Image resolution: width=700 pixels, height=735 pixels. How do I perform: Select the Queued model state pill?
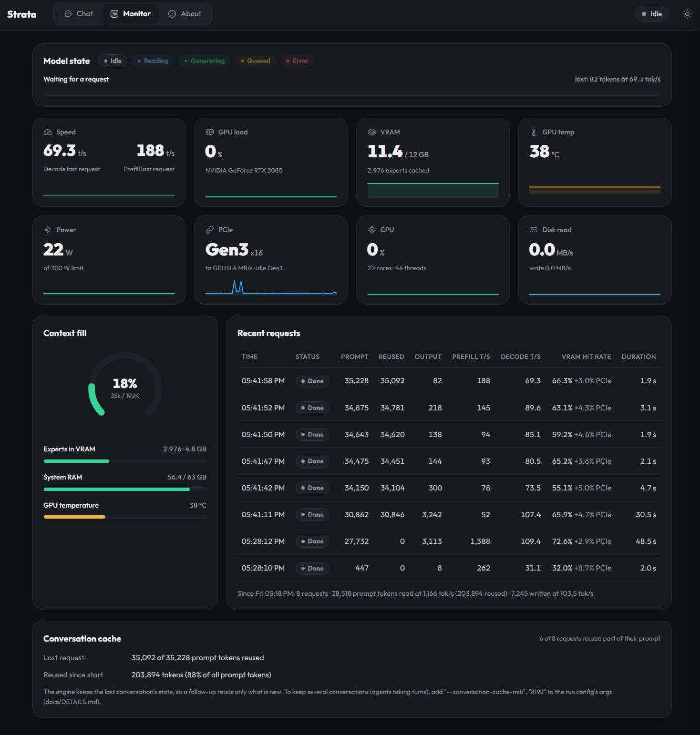(255, 61)
